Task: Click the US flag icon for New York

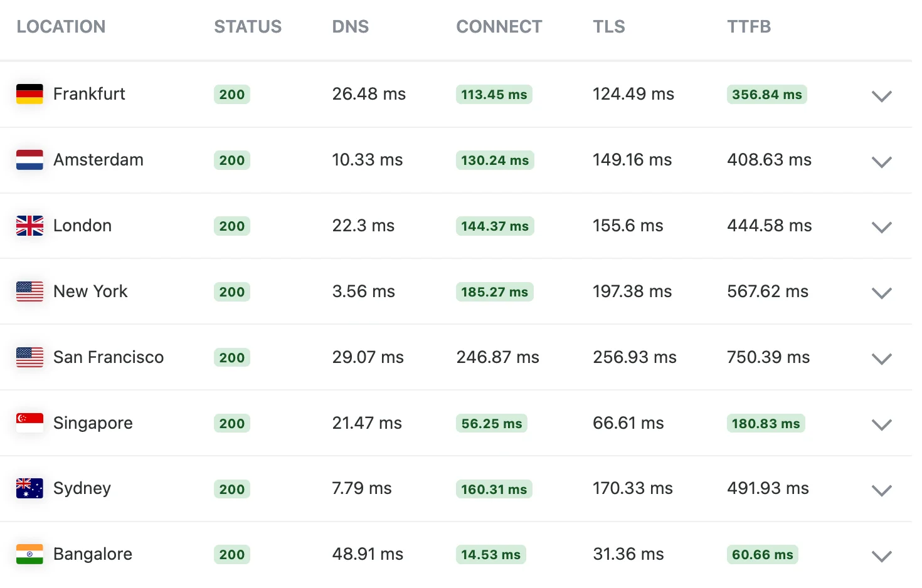Action: pos(29,291)
